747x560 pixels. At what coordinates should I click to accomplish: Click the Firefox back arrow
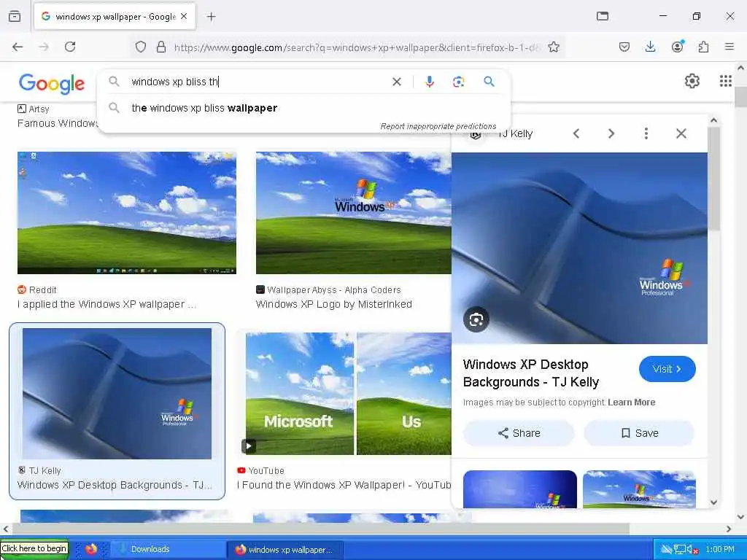pyautogui.click(x=18, y=47)
